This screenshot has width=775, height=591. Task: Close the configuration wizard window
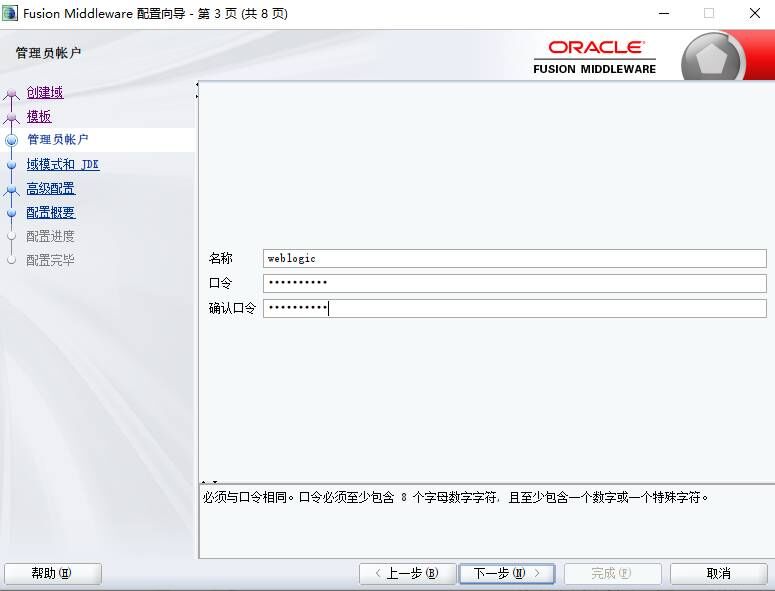pyautogui.click(x=755, y=13)
